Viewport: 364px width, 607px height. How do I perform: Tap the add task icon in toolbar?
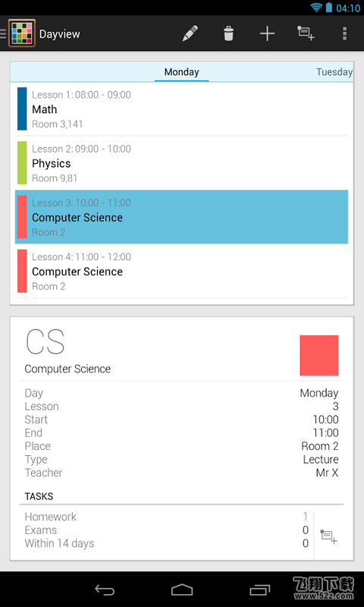(x=306, y=33)
